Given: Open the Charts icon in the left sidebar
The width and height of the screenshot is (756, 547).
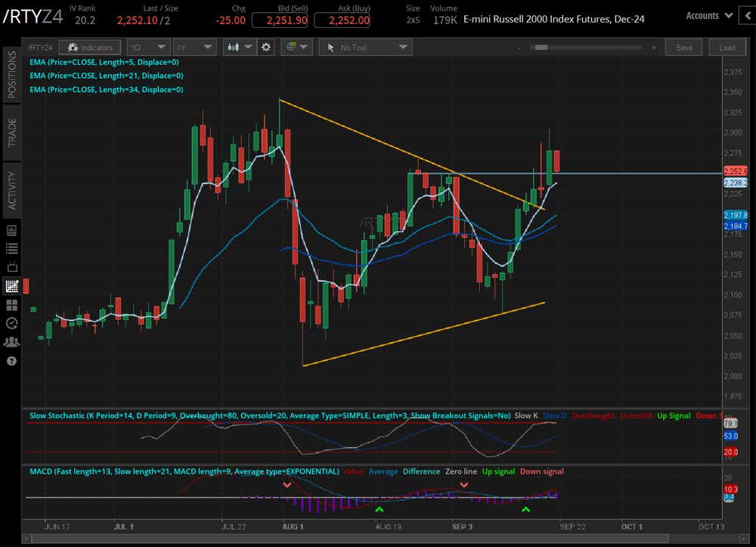Looking at the screenshot, I should point(11,286).
